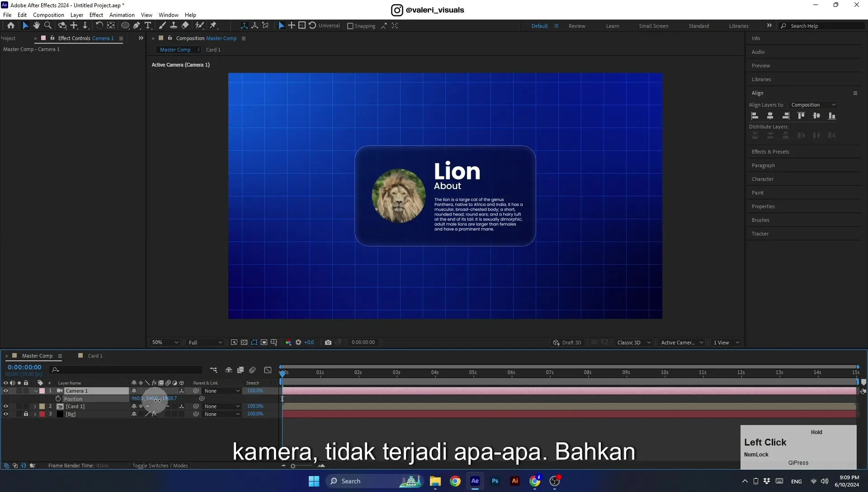Open the Animation menu
Viewport: 868px width, 492px height.
[x=122, y=15]
